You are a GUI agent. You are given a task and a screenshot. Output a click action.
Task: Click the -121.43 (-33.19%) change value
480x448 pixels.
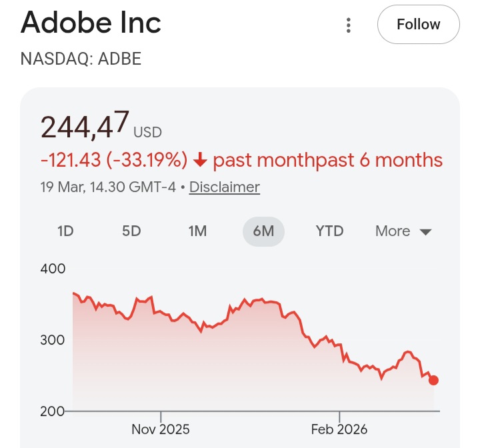(114, 160)
